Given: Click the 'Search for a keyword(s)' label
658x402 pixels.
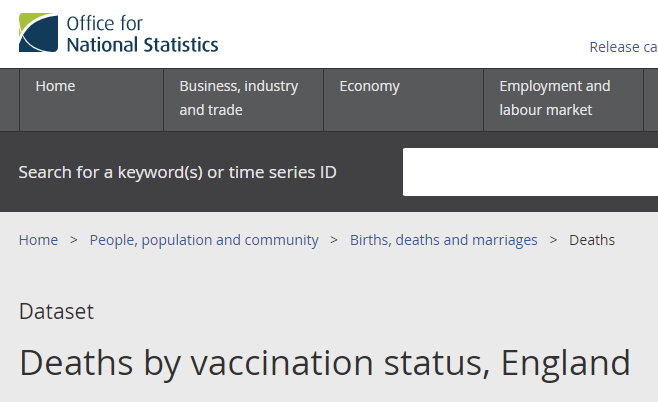Looking at the screenshot, I should coord(177,172).
